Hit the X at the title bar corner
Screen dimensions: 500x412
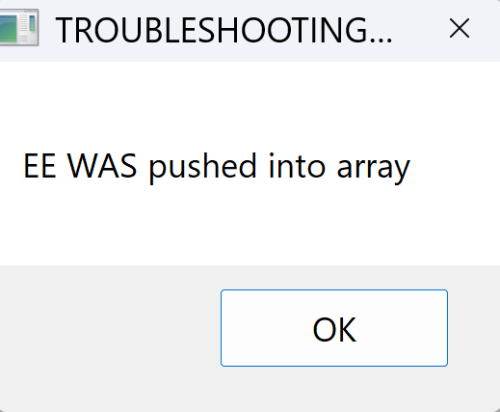coord(459,28)
